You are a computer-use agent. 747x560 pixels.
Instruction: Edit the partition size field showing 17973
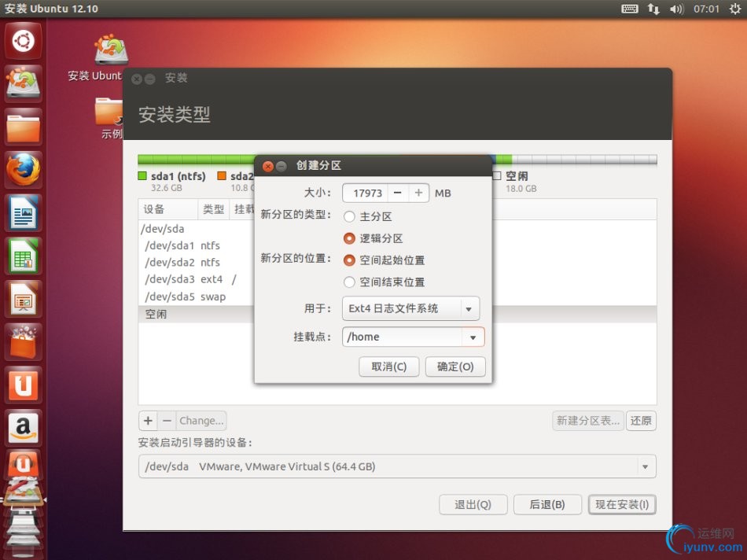366,193
